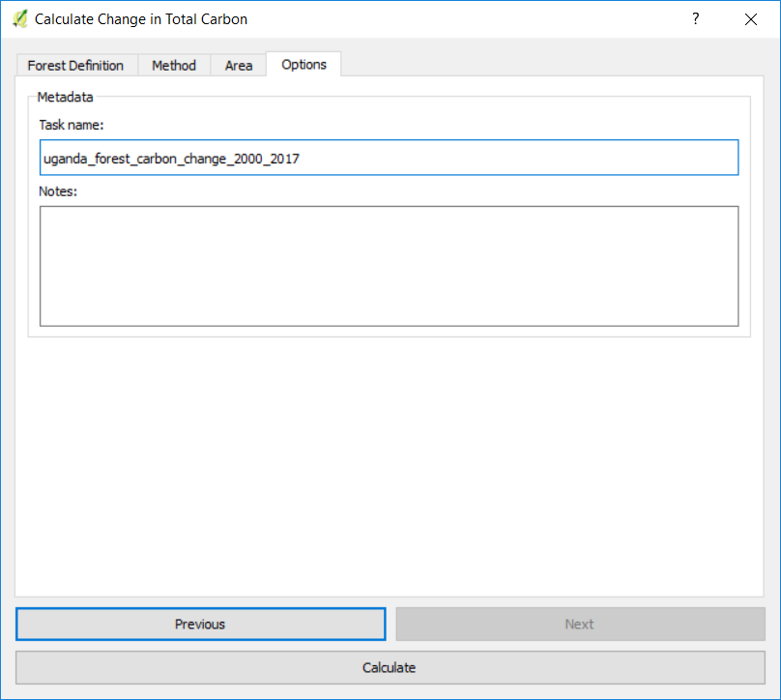Switch to the Forest Definition tab
This screenshot has height=700, width=781.
pyautogui.click(x=75, y=66)
